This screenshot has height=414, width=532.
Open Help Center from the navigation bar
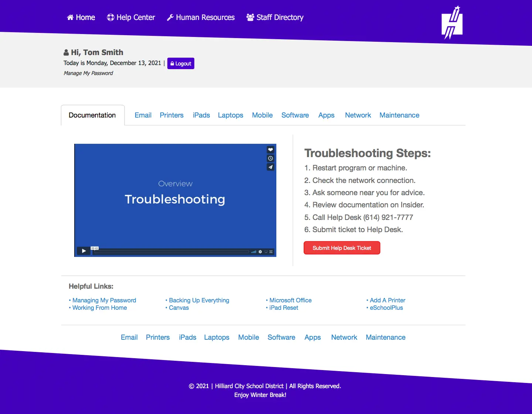131,17
